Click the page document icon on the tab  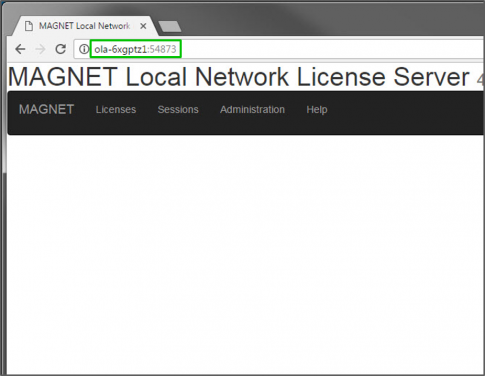click(x=29, y=26)
